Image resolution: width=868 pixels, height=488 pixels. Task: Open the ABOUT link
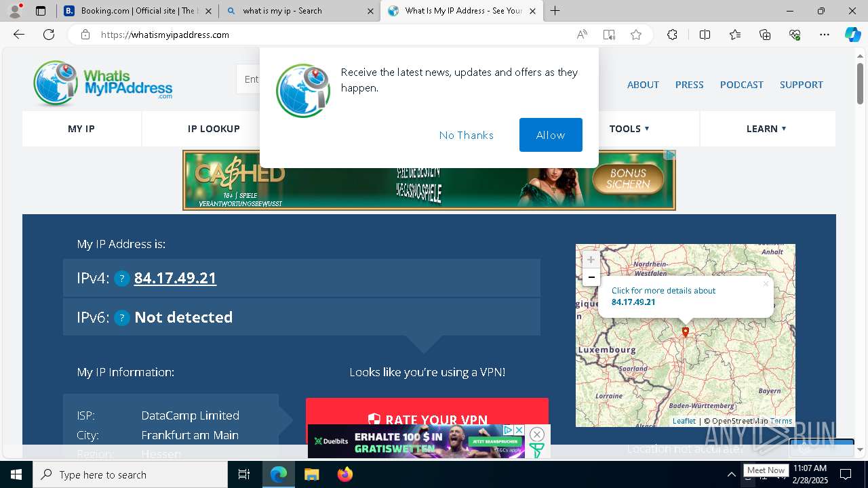point(643,85)
